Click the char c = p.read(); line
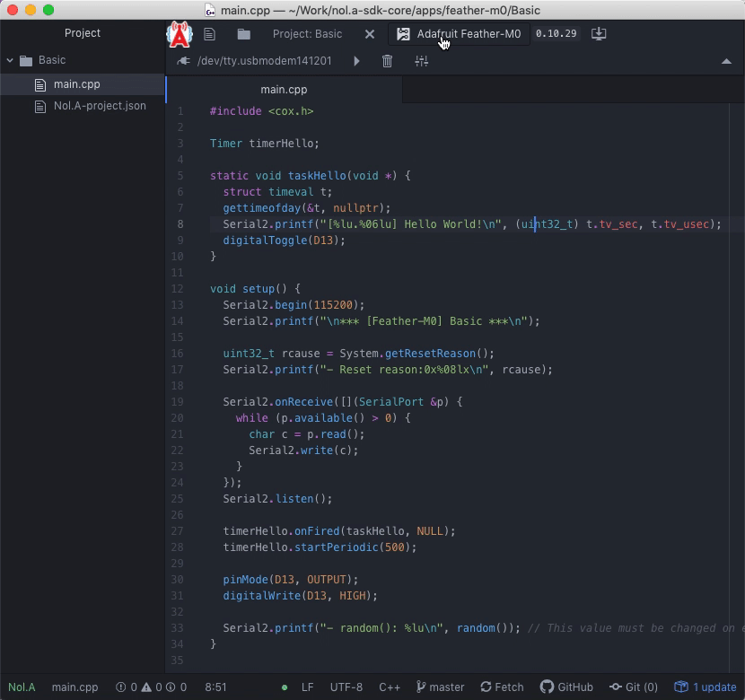745x700 pixels. point(306,434)
